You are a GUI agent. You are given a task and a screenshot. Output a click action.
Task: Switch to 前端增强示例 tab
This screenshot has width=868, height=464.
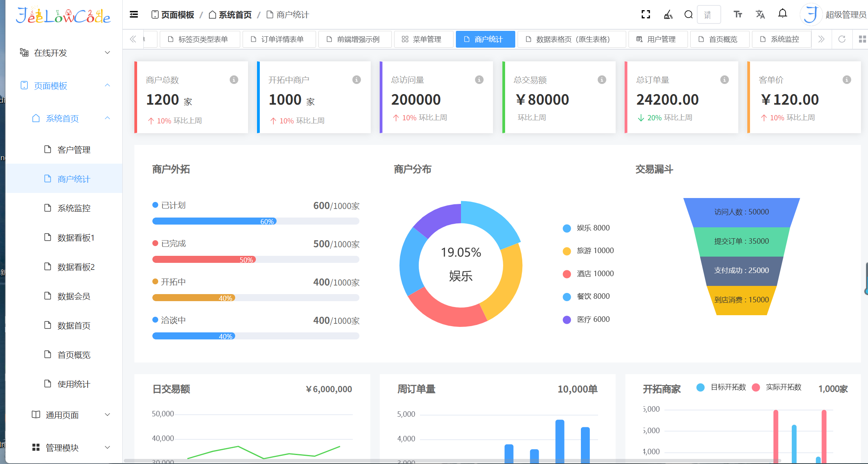click(x=355, y=39)
